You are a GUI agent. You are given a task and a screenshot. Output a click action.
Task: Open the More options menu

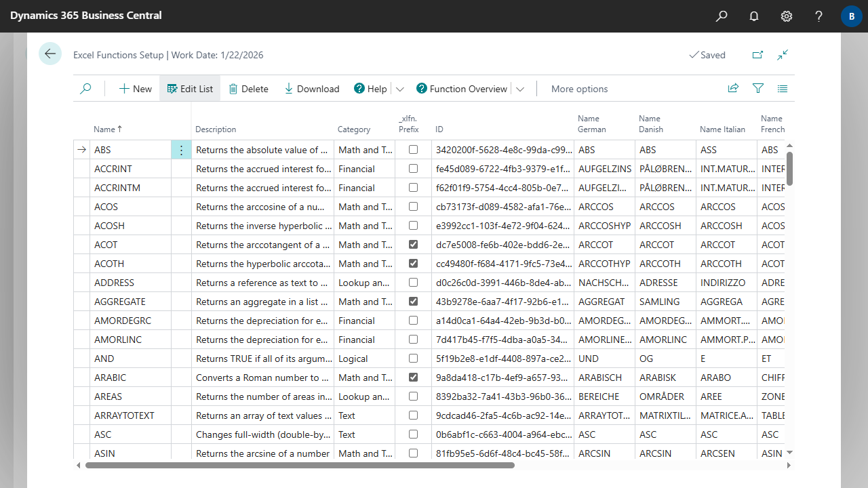[579, 89]
